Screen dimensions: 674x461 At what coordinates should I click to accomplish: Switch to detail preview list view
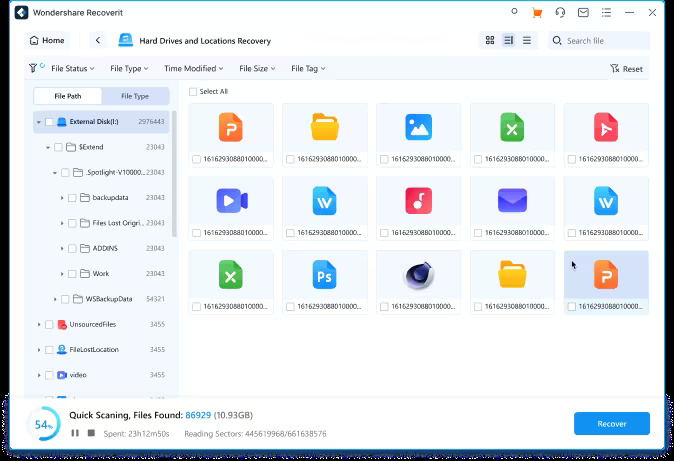509,40
